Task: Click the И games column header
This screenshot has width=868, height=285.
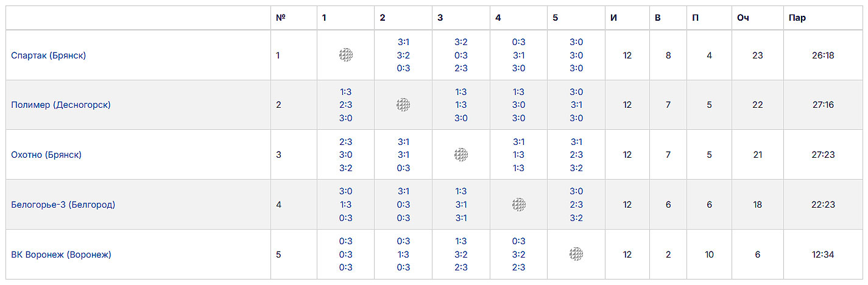Action: [x=613, y=18]
